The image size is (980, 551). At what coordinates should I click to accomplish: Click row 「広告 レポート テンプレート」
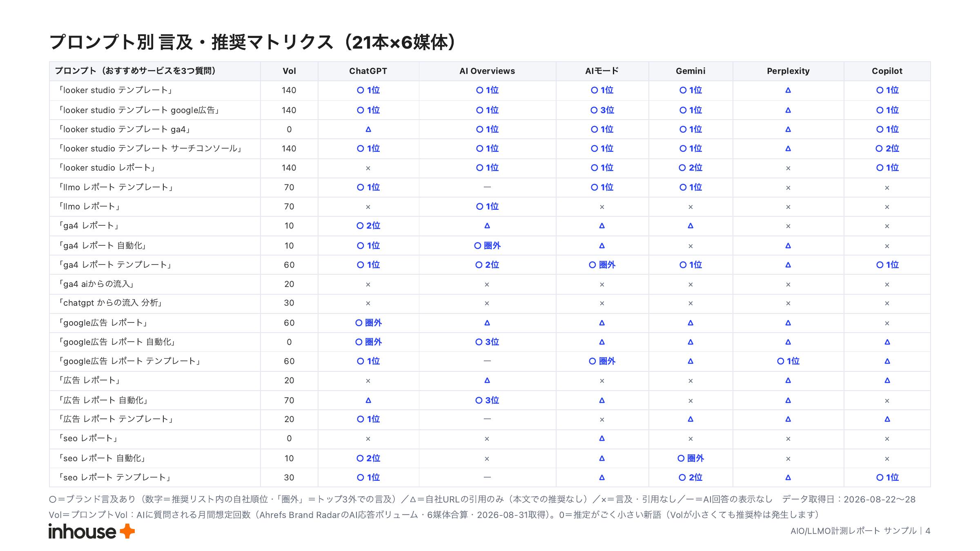[490, 419]
